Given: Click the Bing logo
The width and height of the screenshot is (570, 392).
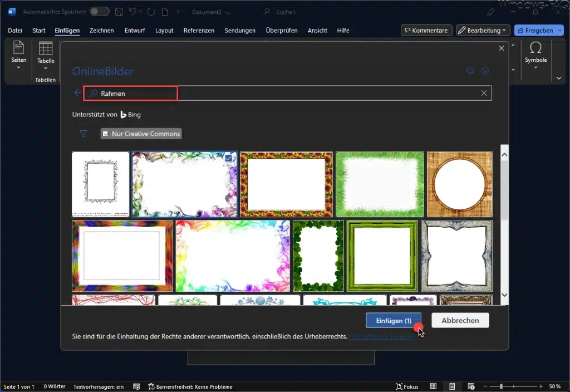Looking at the screenshot, I should 130,115.
